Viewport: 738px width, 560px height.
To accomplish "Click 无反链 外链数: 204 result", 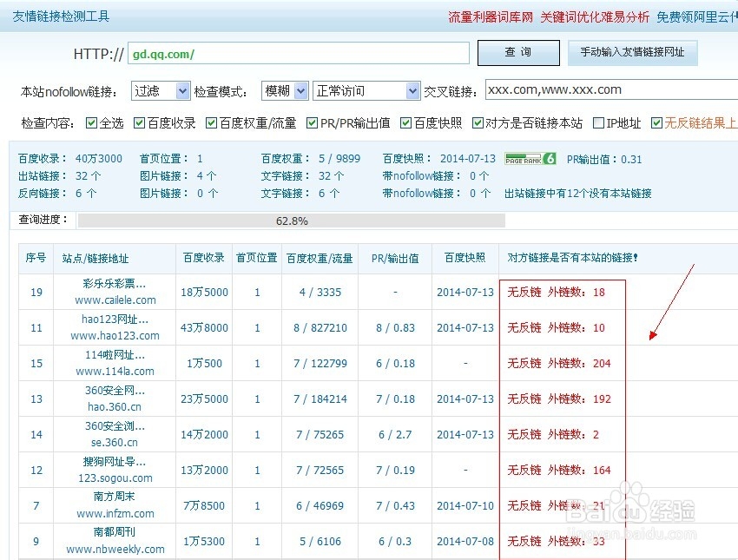I will coord(558,363).
